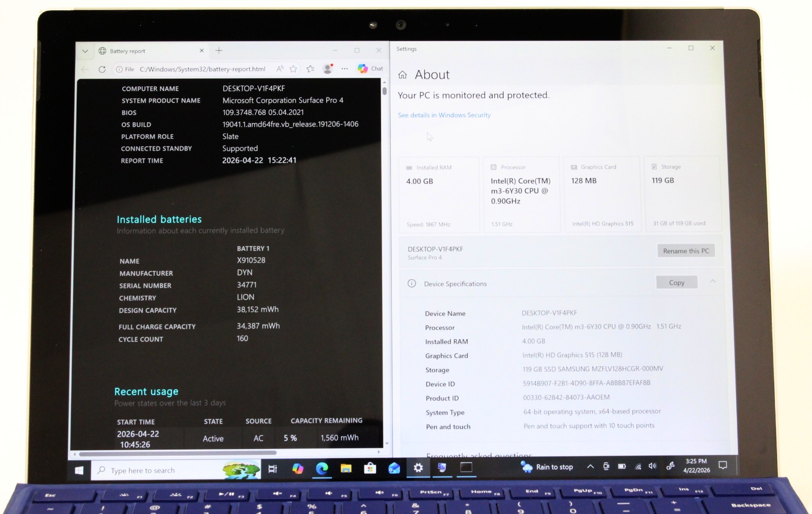
Task: Start Read aloud in Edge address bar
Action: [280, 69]
